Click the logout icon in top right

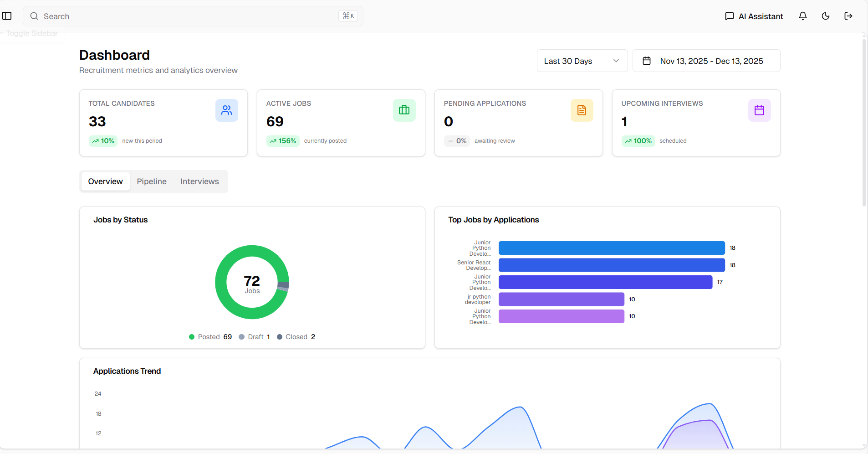point(848,16)
